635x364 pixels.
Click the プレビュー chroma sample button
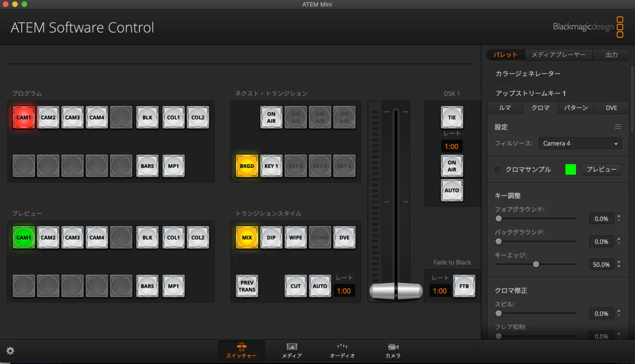pos(601,169)
